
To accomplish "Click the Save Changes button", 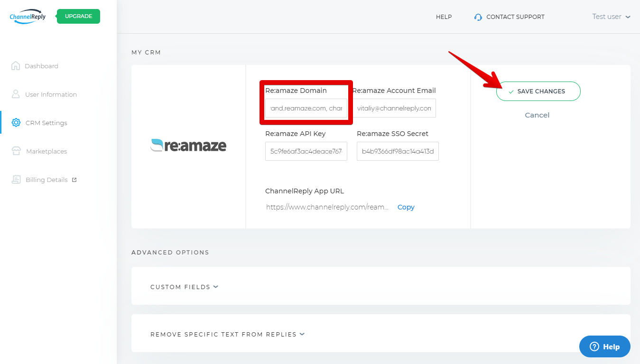I will [538, 91].
